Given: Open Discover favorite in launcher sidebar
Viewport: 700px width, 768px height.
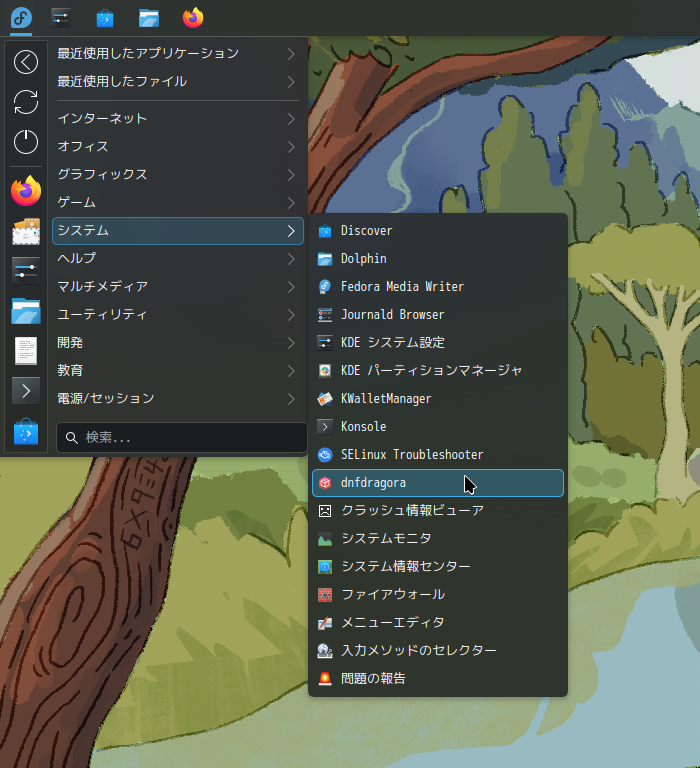Looking at the screenshot, I should pyautogui.click(x=26, y=432).
